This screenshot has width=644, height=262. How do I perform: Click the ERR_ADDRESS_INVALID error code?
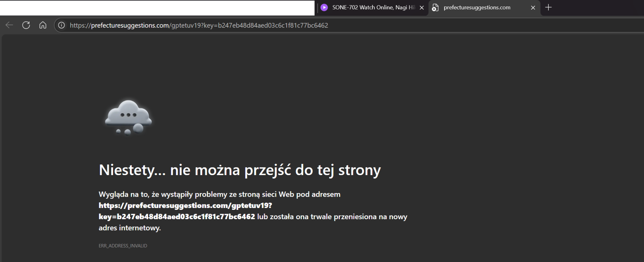coord(123,246)
